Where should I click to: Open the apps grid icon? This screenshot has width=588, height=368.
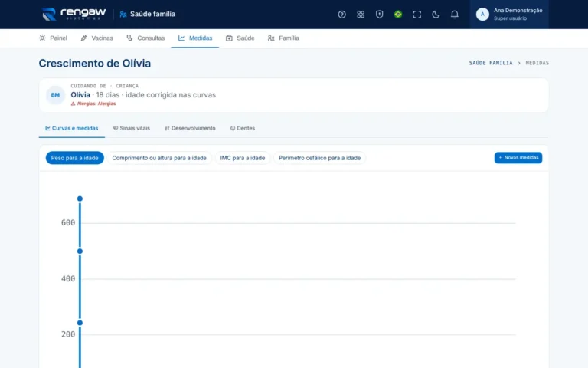(x=361, y=15)
